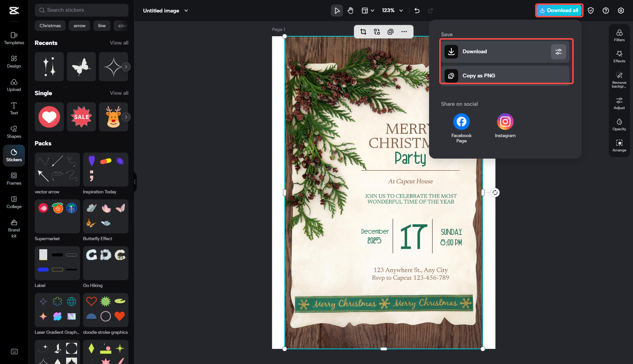The image size is (633, 364).
Task: Open the Filters panel
Action: pyautogui.click(x=619, y=35)
